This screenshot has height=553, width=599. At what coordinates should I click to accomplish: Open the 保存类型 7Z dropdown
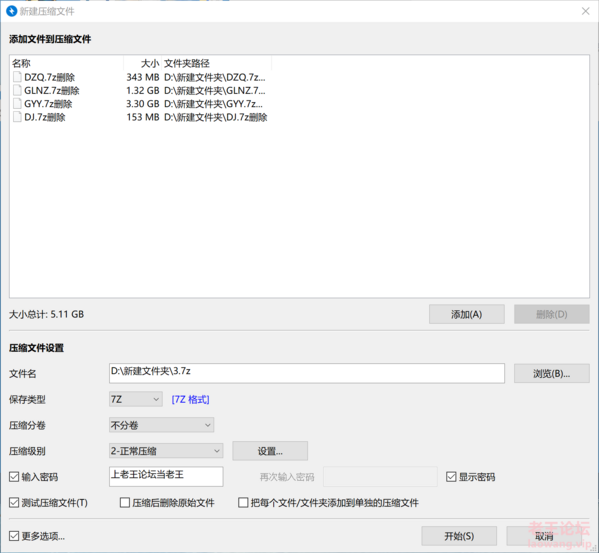(136, 399)
